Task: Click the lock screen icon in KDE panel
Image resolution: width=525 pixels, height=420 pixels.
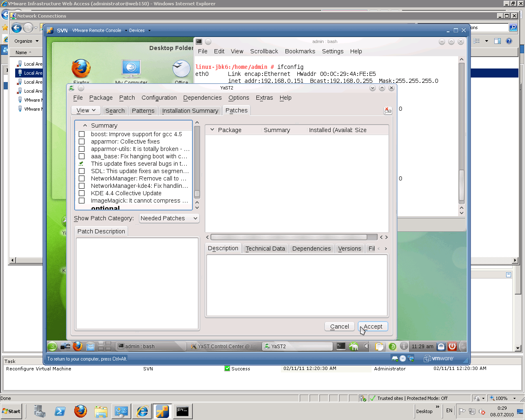Action: (441, 347)
